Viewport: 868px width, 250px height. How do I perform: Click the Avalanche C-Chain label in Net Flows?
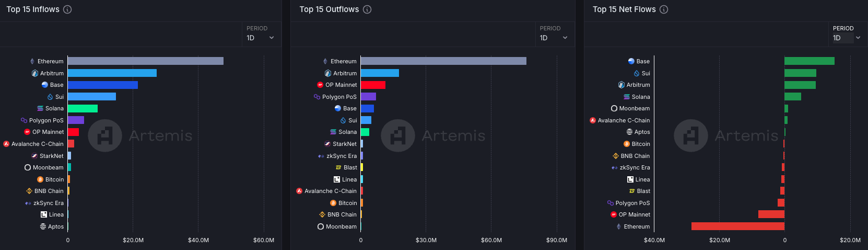624,120
